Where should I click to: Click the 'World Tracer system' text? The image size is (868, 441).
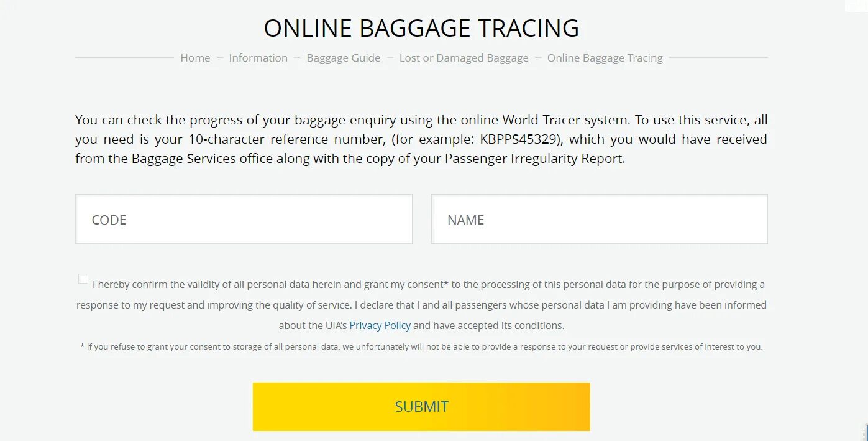tap(565, 120)
